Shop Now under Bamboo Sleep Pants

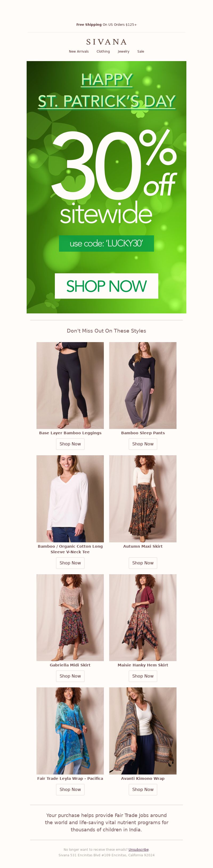click(x=143, y=444)
